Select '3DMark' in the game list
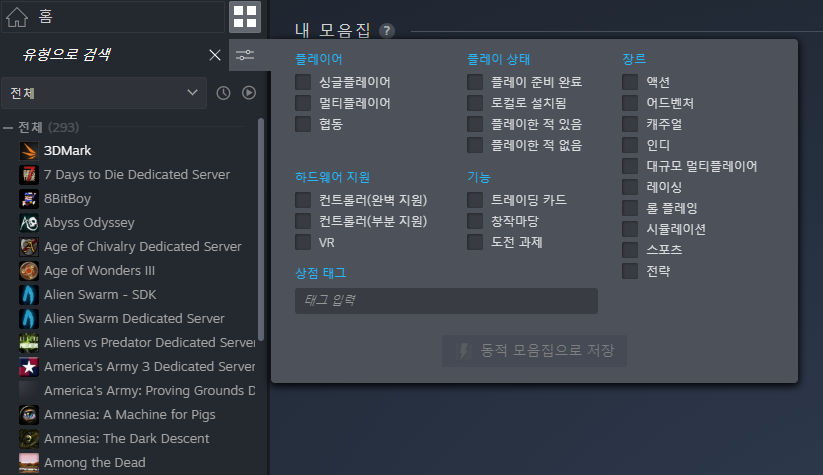The height and width of the screenshot is (475, 823). tap(67, 151)
